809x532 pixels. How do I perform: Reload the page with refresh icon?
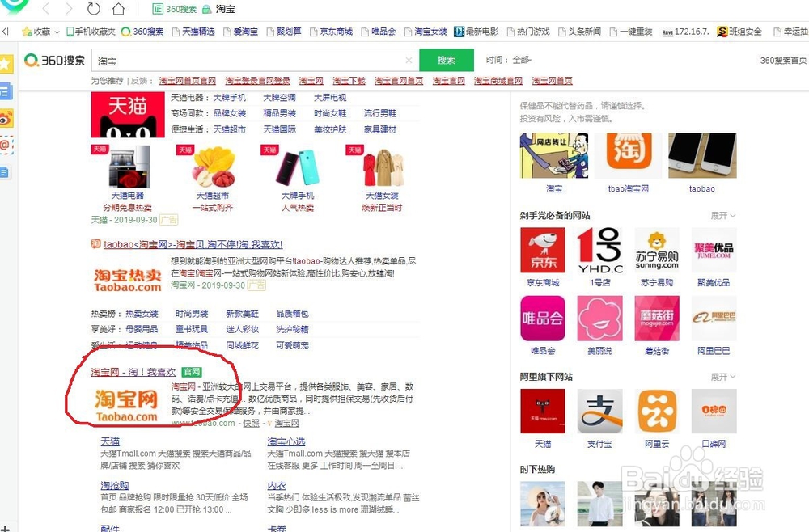(x=93, y=9)
